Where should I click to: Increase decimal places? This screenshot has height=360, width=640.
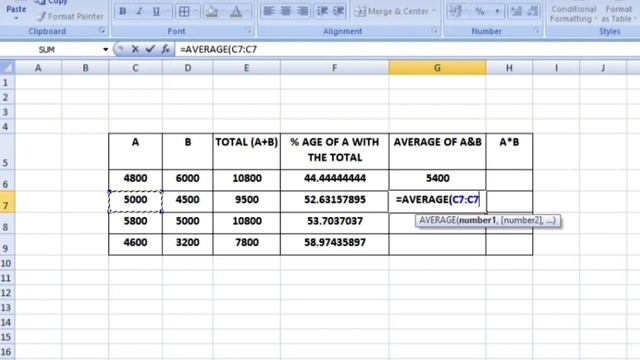(517, 11)
